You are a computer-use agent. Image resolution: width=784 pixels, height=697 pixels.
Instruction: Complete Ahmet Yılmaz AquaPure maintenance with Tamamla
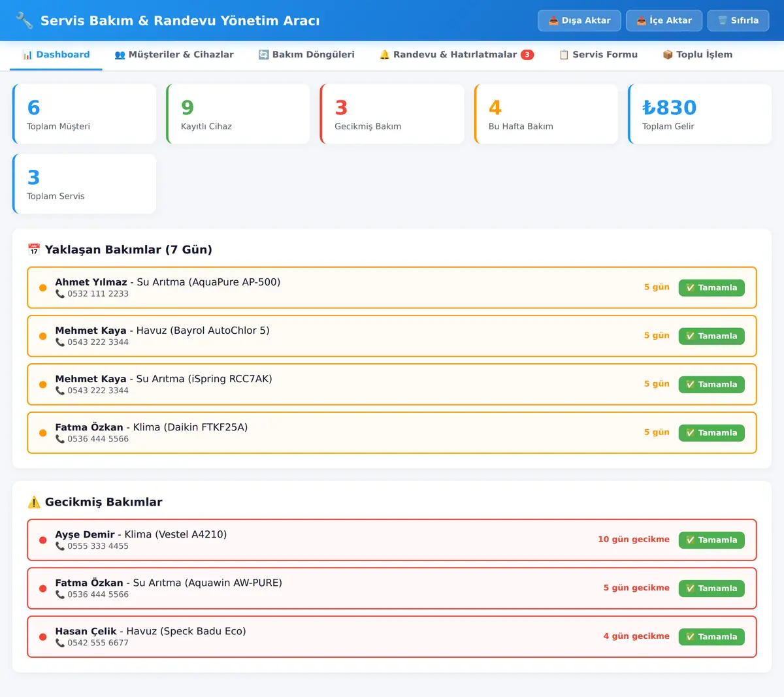pos(711,287)
